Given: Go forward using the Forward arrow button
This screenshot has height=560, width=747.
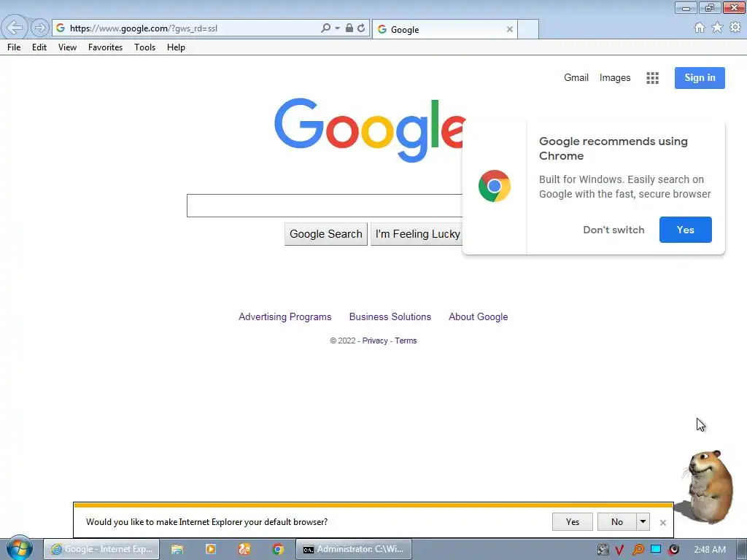Looking at the screenshot, I should (40, 28).
